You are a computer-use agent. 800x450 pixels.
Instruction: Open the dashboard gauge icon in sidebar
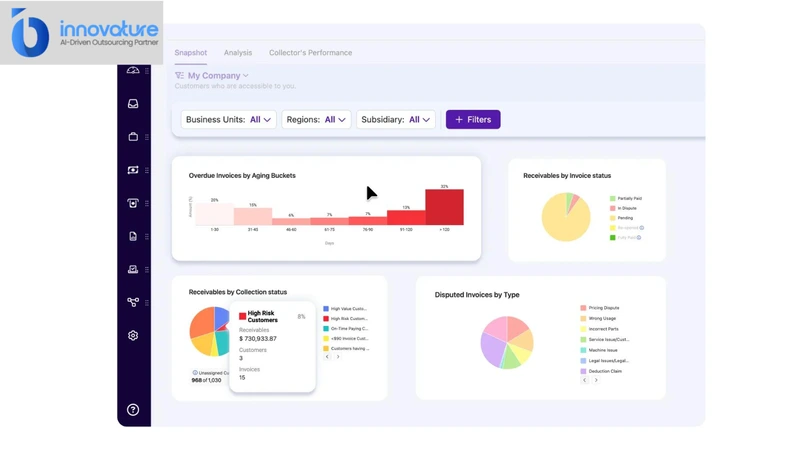point(133,70)
